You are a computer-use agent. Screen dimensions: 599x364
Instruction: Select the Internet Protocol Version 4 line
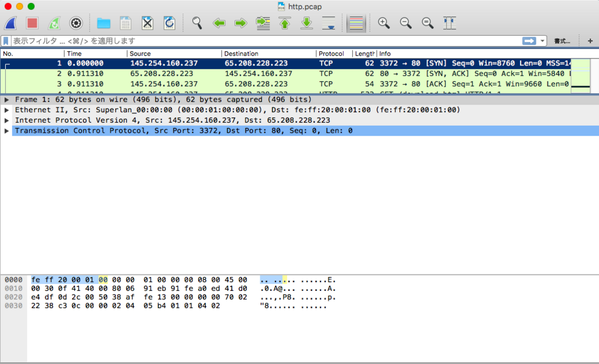pos(173,120)
